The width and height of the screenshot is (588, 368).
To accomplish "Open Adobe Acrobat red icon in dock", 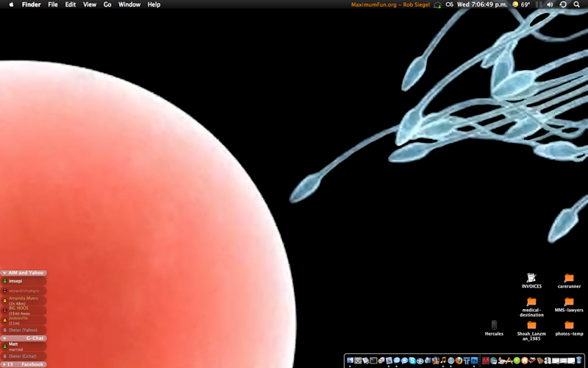I will (486, 361).
